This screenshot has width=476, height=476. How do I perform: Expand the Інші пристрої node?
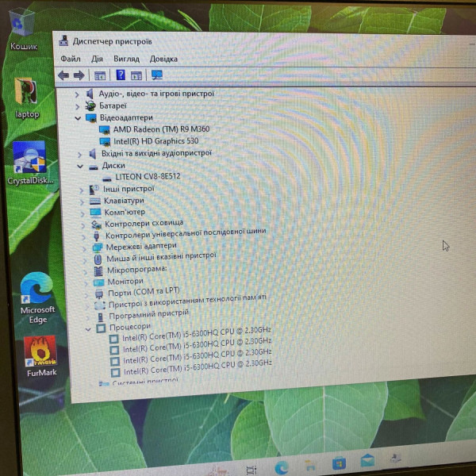pyautogui.click(x=82, y=190)
